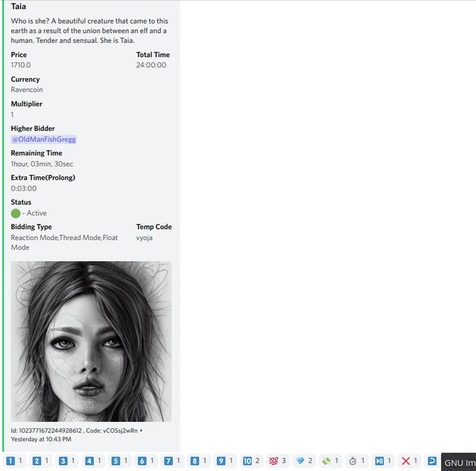The width and height of the screenshot is (476, 471).
Task: Click the Higher Bidder field label
Action: (33, 128)
